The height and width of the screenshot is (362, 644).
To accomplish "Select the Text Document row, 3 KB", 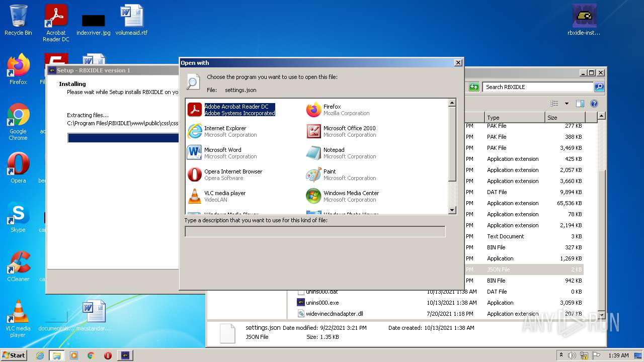I will pyautogui.click(x=524, y=236).
